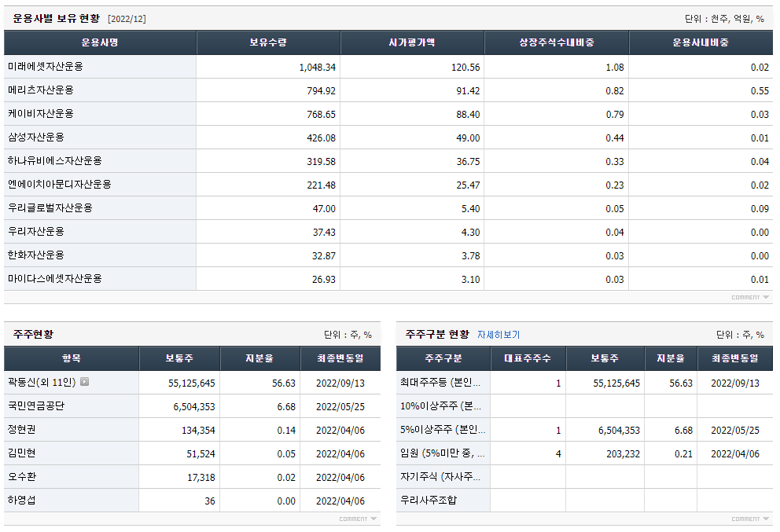Viewport: 780px width, 532px height.
Task: Select holding quantity 426.08
Action: tap(322, 138)
